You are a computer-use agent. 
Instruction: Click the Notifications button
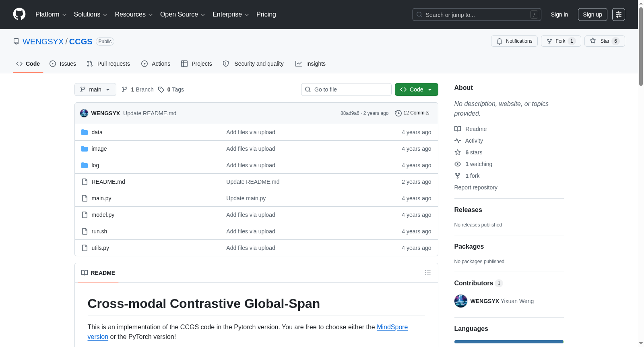(514, 41)
